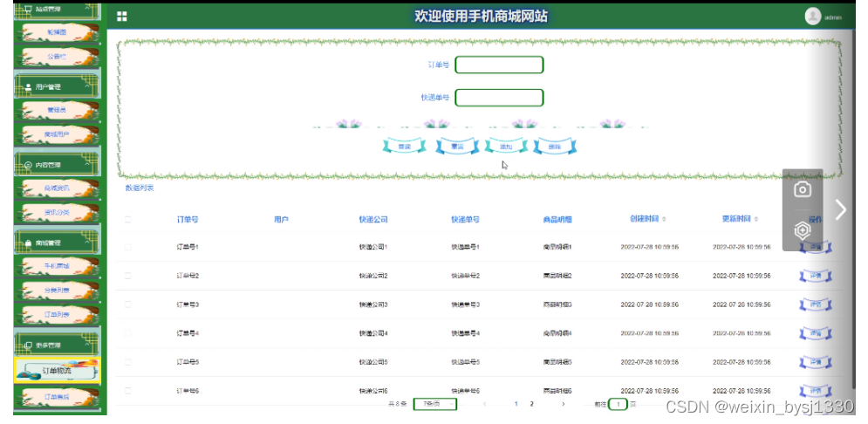
Task: Open 详情 for row 订单号2
Action: click(x=816, y=276)
